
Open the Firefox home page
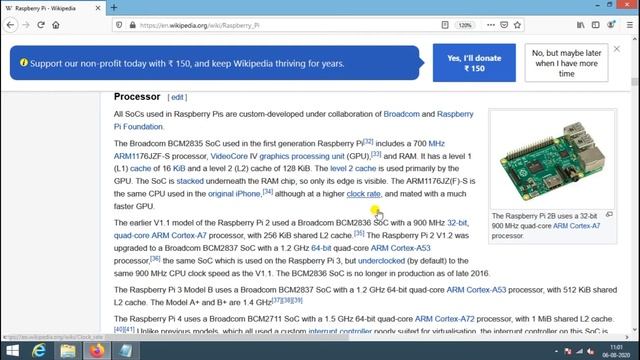click(56, 25)
